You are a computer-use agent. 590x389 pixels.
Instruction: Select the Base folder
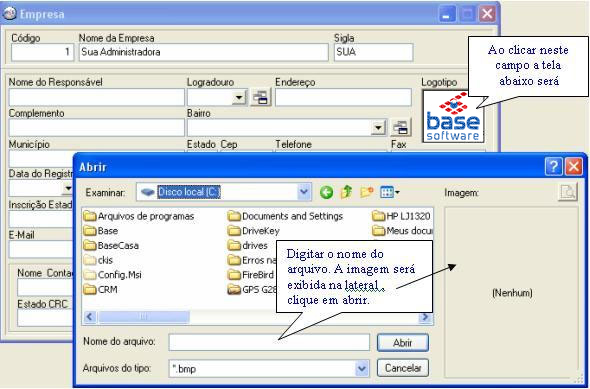pyautogui.click(x=101, y=231)
